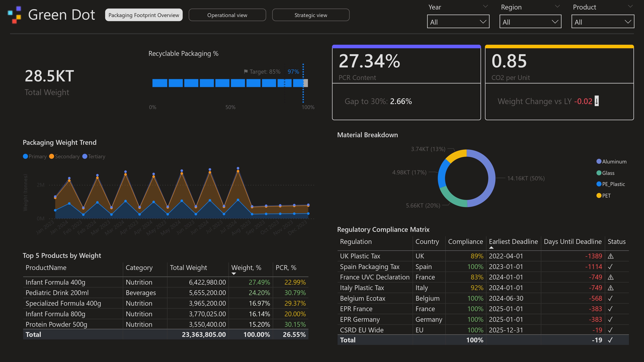Click the Gap to 30%: 2.66% text
This screenshot has width=644, height=362.
378,101
